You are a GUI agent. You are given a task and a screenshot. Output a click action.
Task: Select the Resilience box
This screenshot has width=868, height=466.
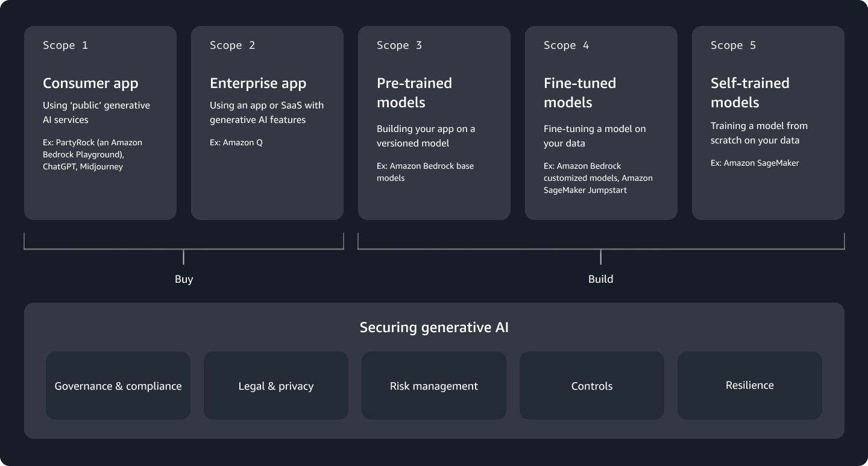click(750, 385)
